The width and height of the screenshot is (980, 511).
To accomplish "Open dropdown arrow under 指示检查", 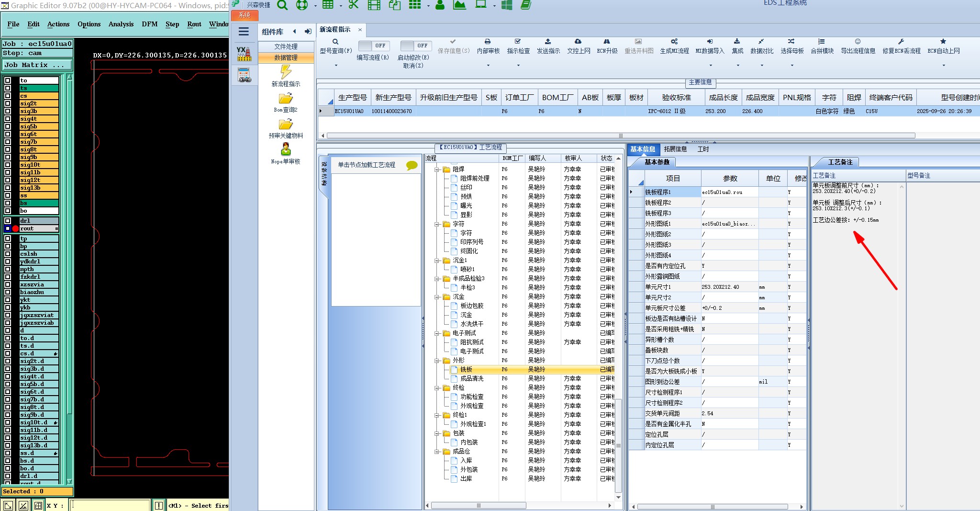I will (518, 66).
